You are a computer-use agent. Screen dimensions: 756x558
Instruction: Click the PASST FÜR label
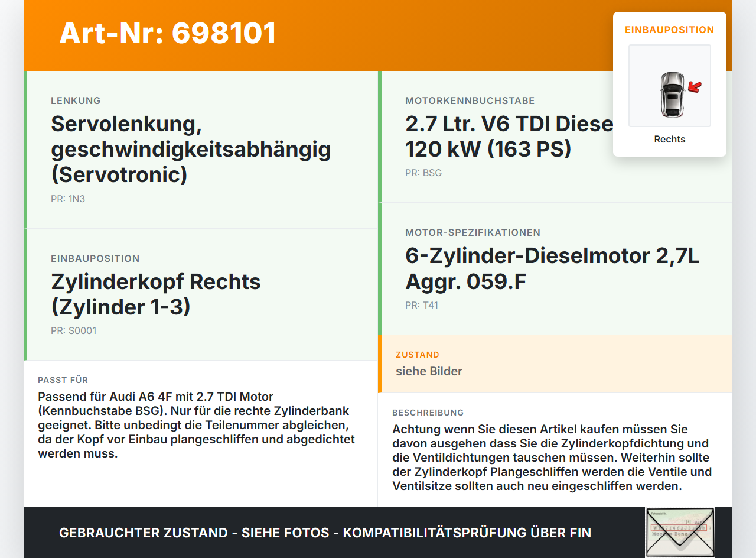point(63,380)
